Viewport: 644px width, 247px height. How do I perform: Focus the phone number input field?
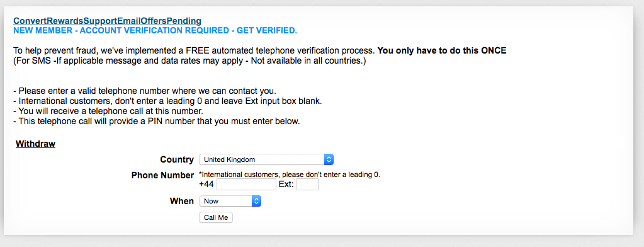[x=246, y=185]
